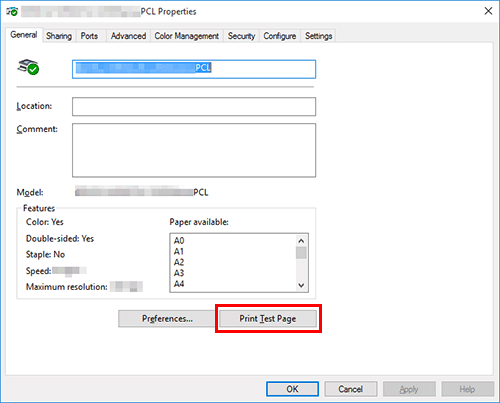Open the Configure tab
Screen dimensions: 500x403
point(280,36)
